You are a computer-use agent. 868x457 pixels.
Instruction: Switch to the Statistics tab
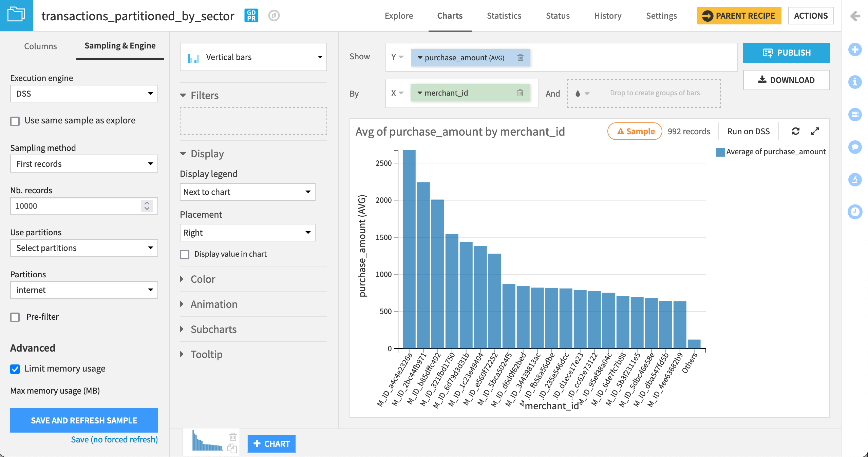pyautogui.click(x=504, y=16)
